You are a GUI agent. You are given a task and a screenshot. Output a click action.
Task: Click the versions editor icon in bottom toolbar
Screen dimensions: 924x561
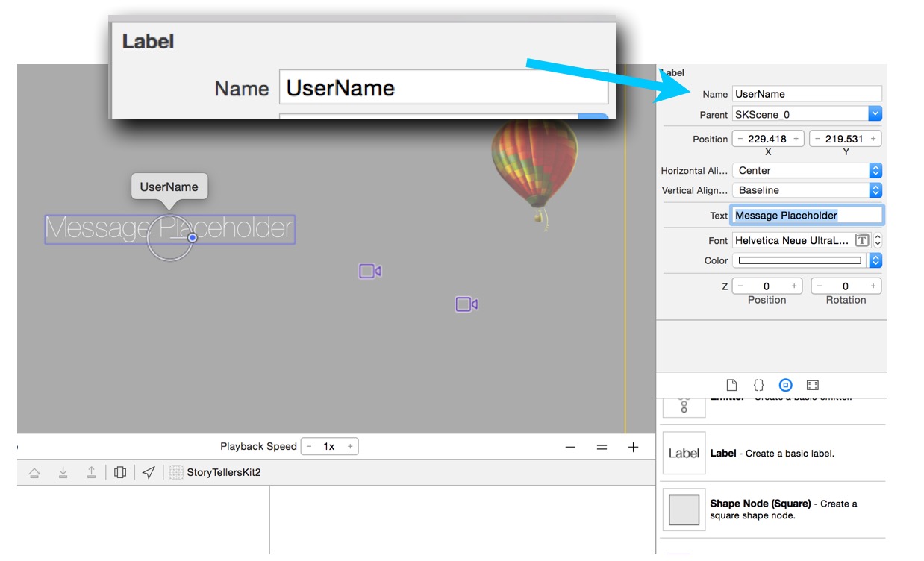coord(120,471)
